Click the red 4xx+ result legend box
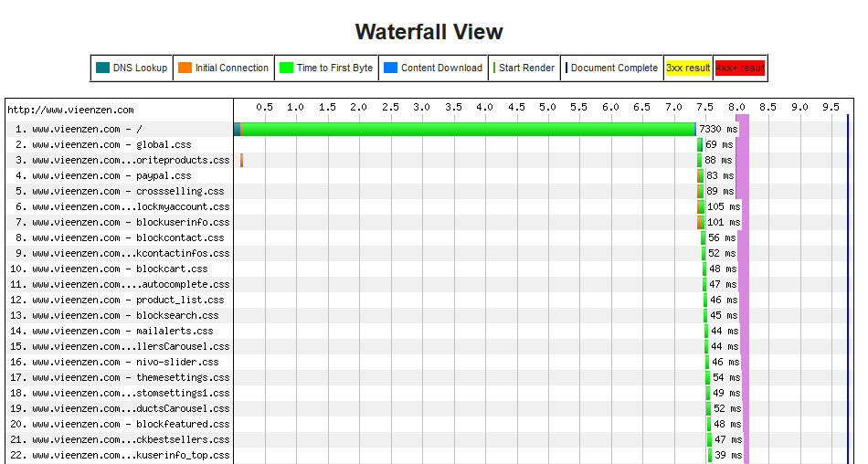The image size is (868, 464). [740, 69]
